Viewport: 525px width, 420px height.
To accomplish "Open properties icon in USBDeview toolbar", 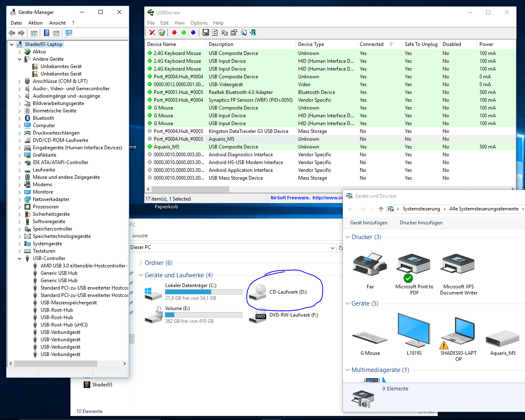I will 234,32.
